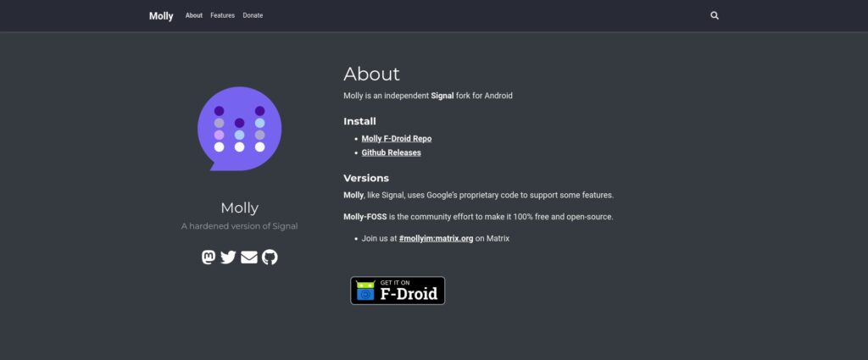868x360 pixels.
Task: Click the Twitter bird icon
Action: [228, 257]
